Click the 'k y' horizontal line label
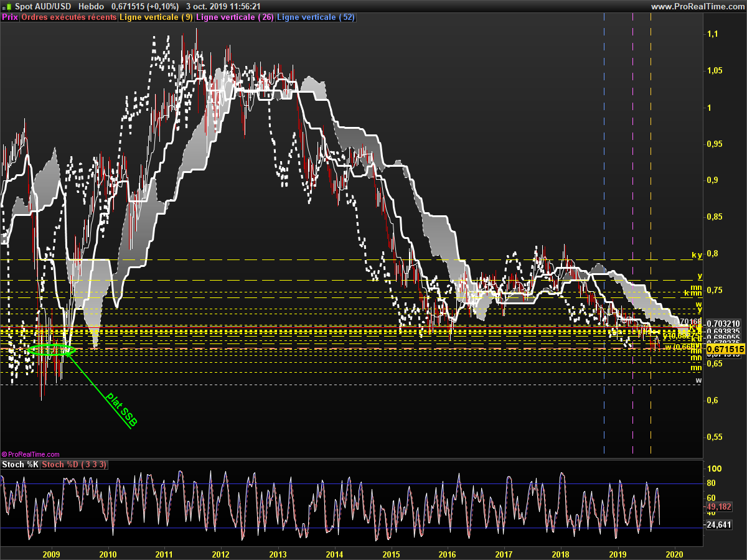 697,256
